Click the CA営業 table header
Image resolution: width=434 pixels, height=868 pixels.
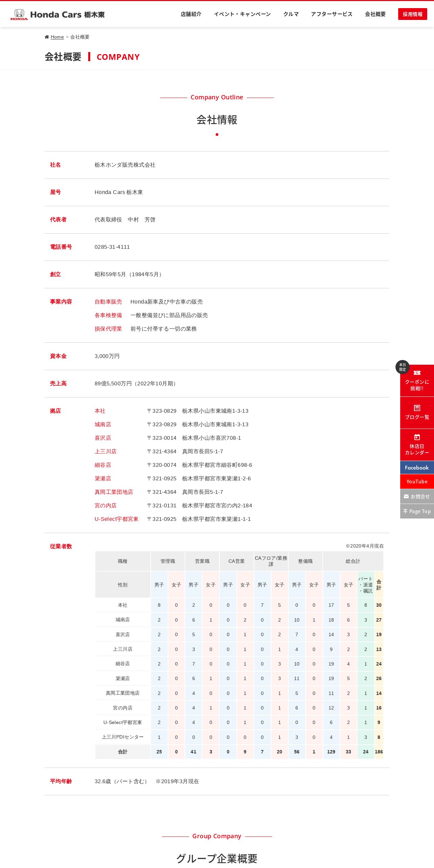237,561
